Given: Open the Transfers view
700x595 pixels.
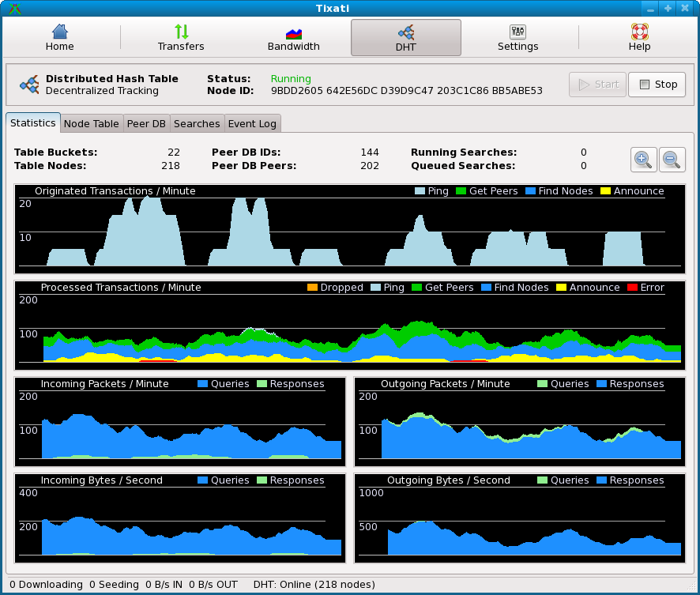Looking at the screenshot, I should 181,38.
